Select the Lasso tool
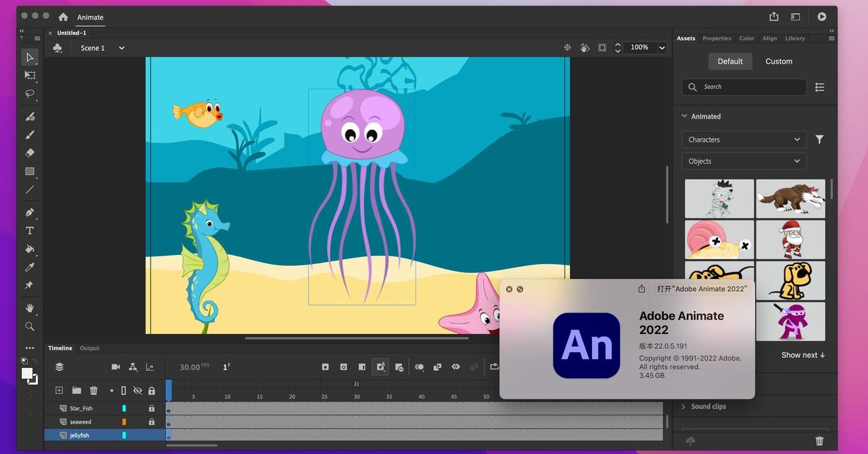The height and width of the screenshot is (454, 868). [30, 93]
